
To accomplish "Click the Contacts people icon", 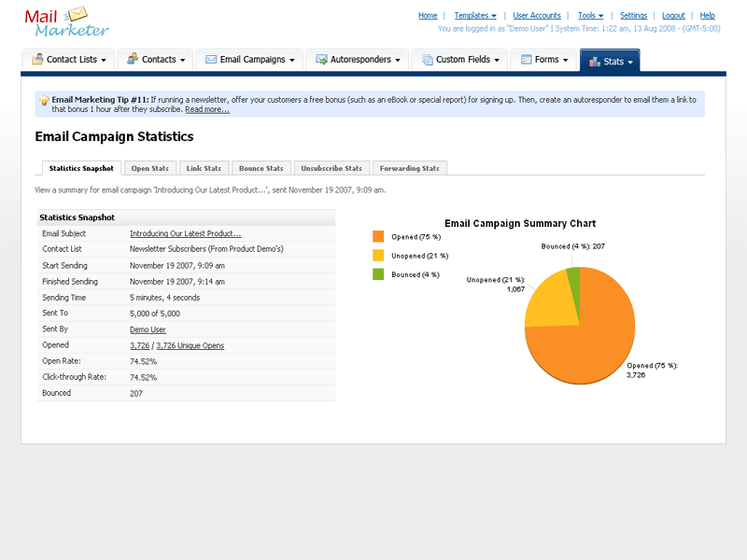I will click(x=133, y=60).
